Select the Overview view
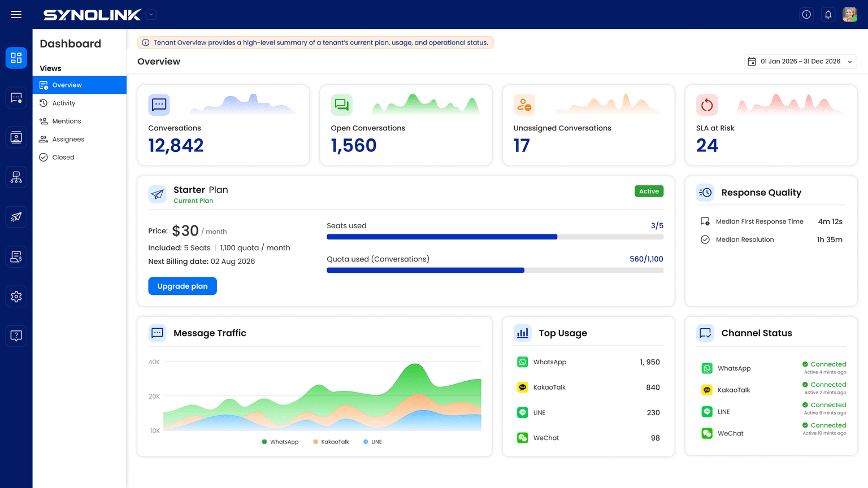This screenshot has height=488, width=868. click(x=80, y=85)
